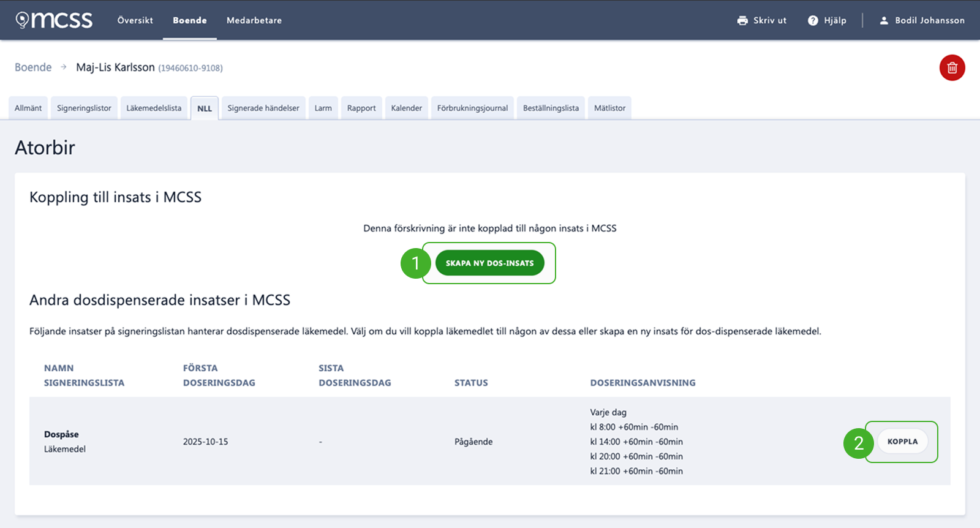The height and width of the screenshot is (528, 980).
Task: Click the ID number 19460610-9108
Action: (x=190, y=68)
